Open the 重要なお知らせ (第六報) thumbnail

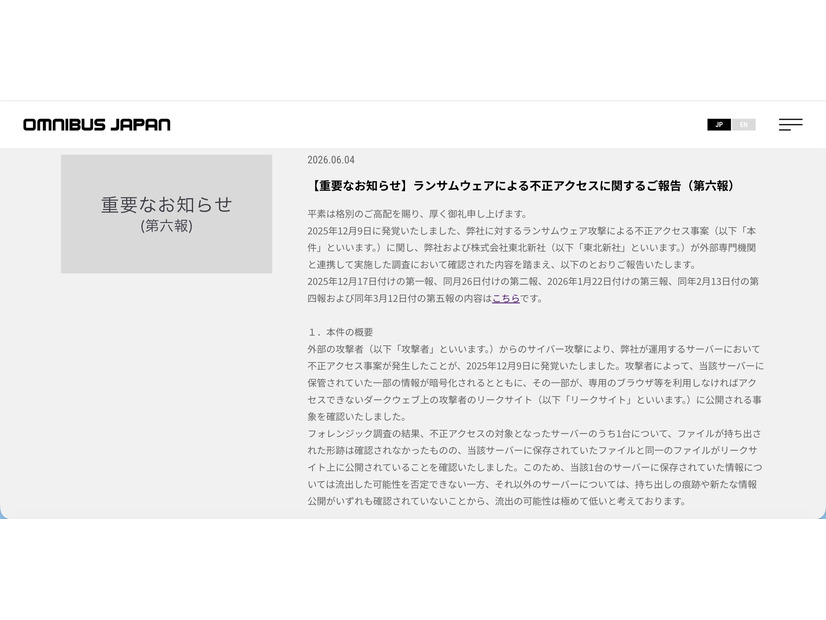tap(166, 214)
